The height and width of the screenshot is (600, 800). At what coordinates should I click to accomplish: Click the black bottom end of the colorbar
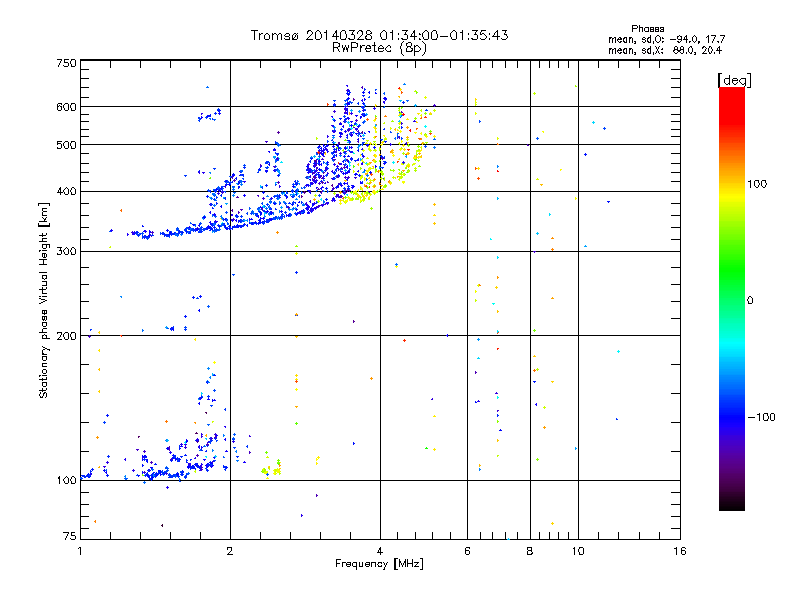[x=732, y=503]
